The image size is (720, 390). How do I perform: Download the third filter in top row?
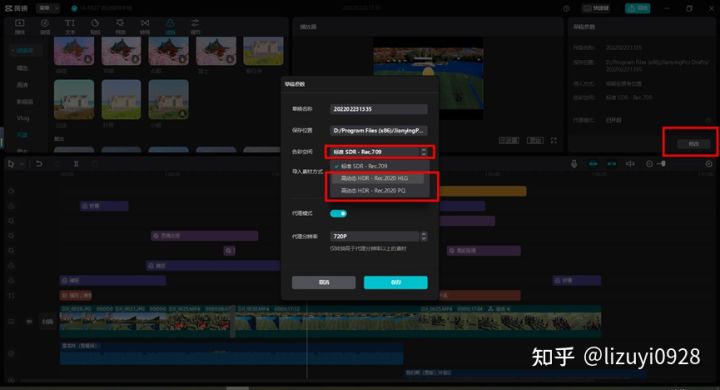pos(182,59)
